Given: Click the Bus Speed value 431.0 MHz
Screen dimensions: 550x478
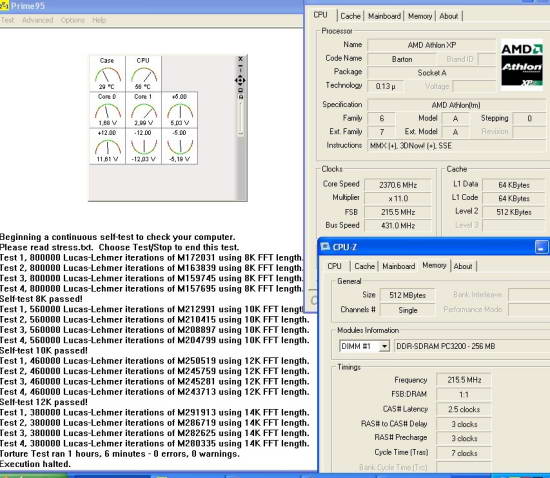Looking at the screenshot, I should tap(398, 225).
